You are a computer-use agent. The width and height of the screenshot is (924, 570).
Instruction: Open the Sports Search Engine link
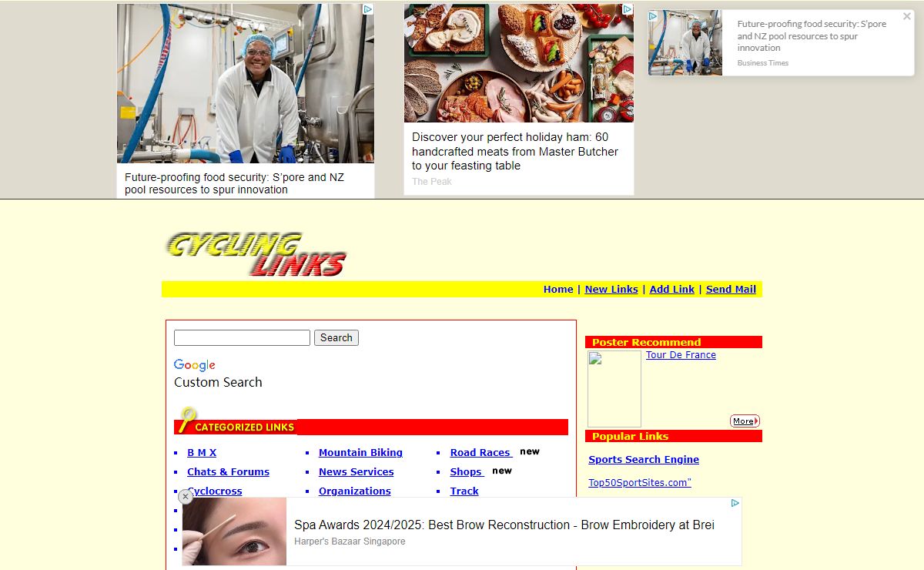tap(644, 460)
